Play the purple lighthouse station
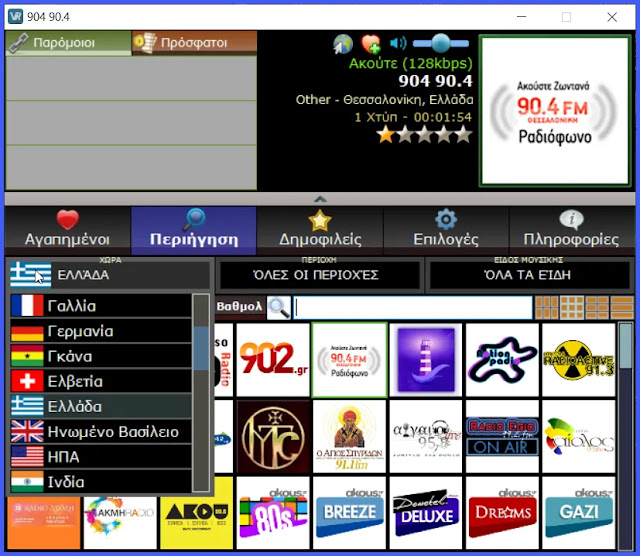This screenshot has height=556, width=640. click(x=426, y=360)
